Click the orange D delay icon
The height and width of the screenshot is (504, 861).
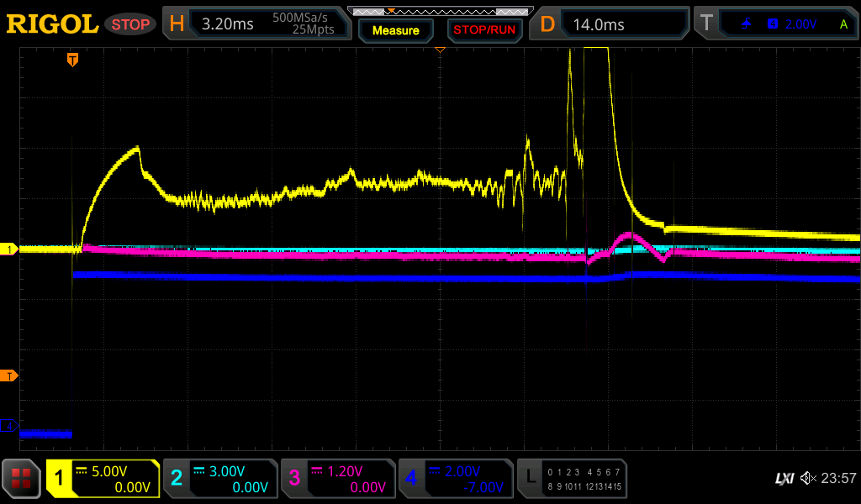[547, 24]
